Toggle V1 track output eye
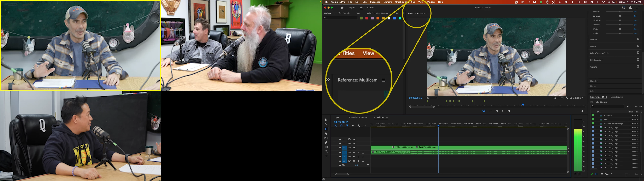Viewport: 644px width, 181px height. pyautogui.click(x=354, y=148)
